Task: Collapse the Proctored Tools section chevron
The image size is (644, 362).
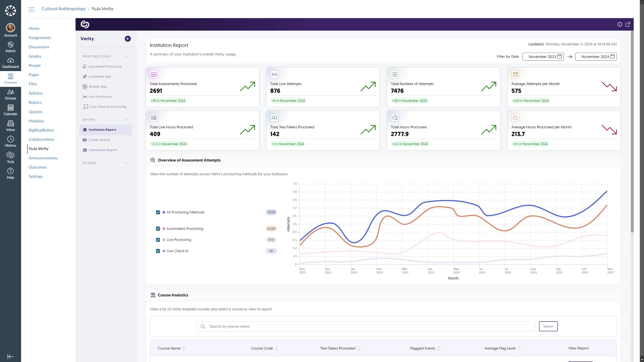Action: [126, 56]
